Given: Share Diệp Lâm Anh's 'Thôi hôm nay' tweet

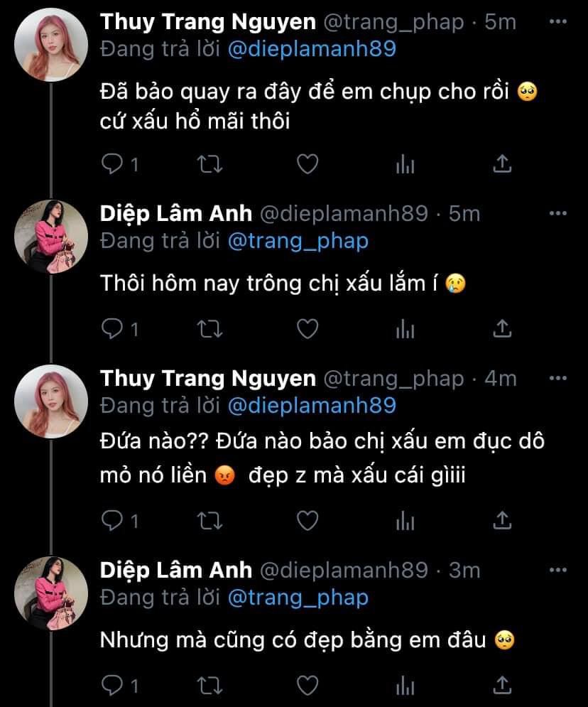Looking at the screenshot, I should [502, 328].
